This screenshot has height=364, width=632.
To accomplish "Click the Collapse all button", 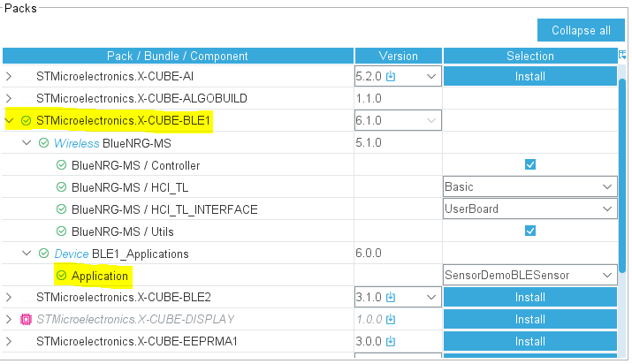I will coord(581,30).
